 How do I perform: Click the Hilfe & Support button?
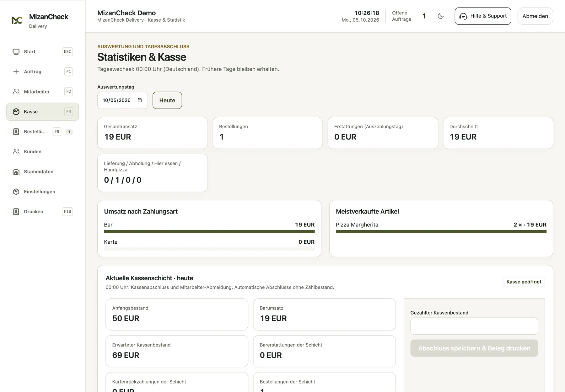tap(483, 16)
